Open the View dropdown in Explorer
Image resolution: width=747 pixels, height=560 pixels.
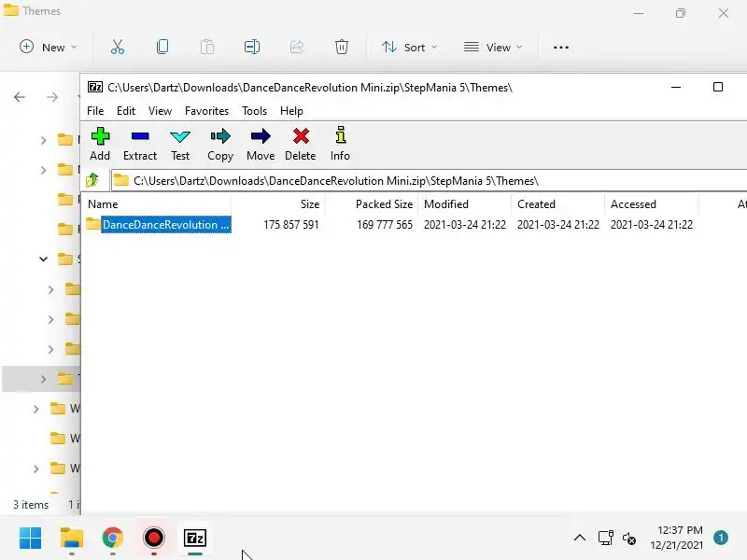click(x=493, y=48)
